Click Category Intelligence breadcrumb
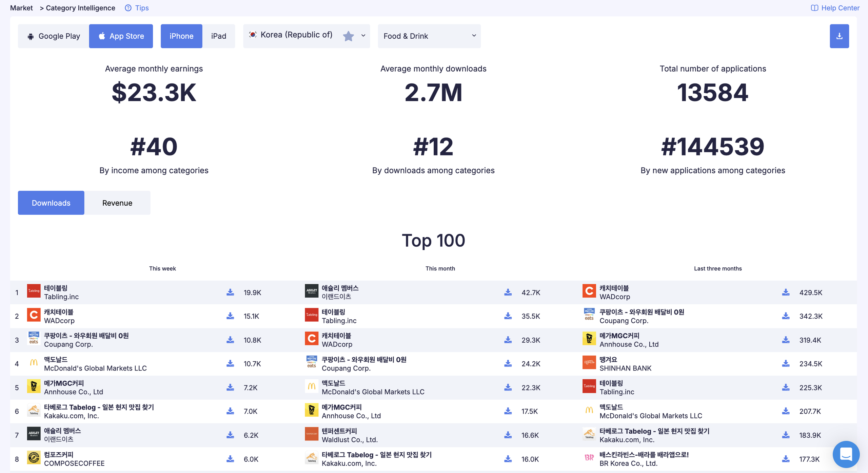 point(80,8)
